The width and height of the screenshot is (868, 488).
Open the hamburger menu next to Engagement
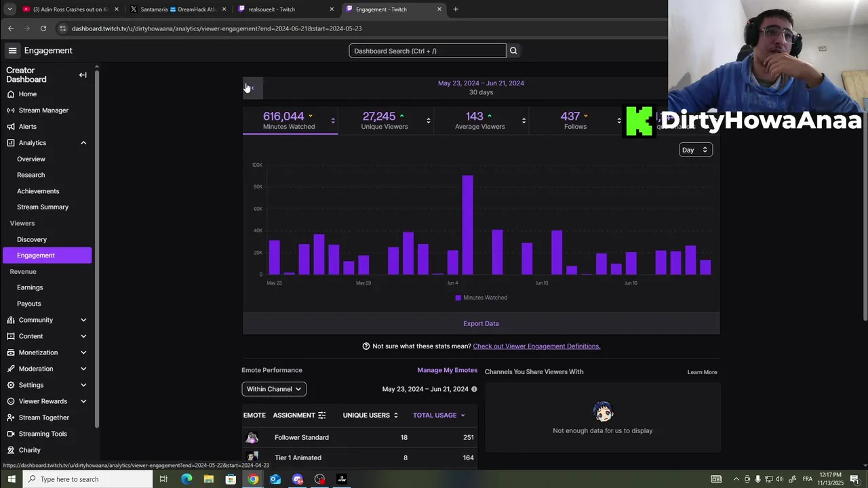click(x=12, y=50)
